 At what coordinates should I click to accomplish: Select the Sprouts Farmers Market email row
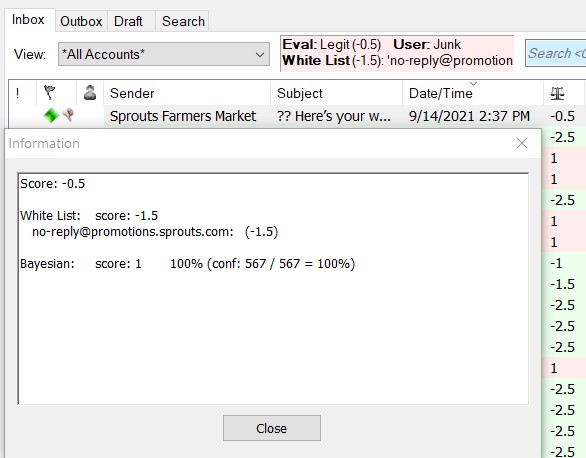(295, 116)
